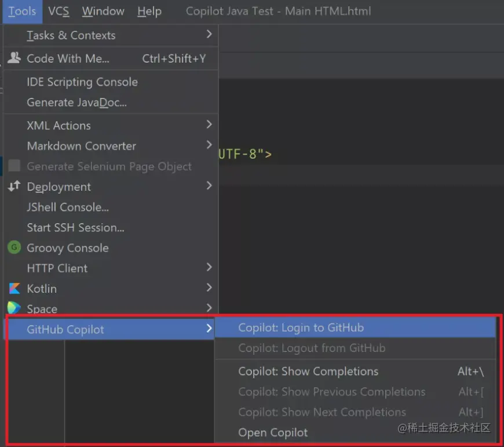Click the UTF-8"> code in editor
504x447 pixels.
245,154
